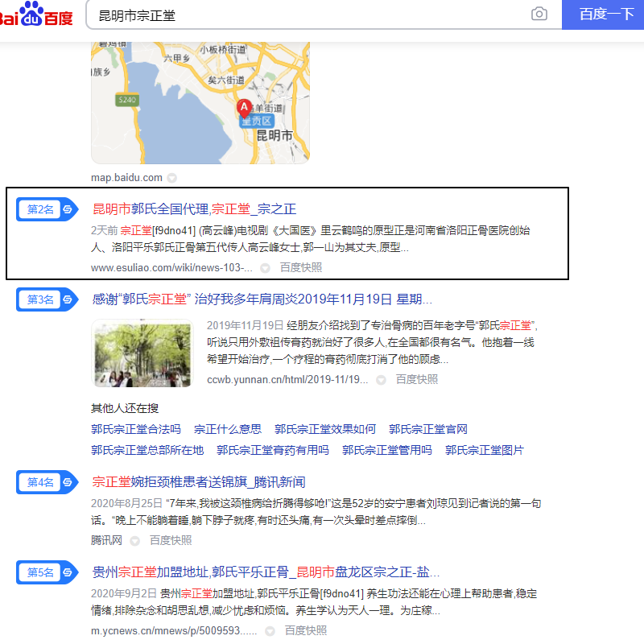Open 百度快照 for m.ycnews.cn result
This screenshot has height=644, width=644.
[306, 631]
